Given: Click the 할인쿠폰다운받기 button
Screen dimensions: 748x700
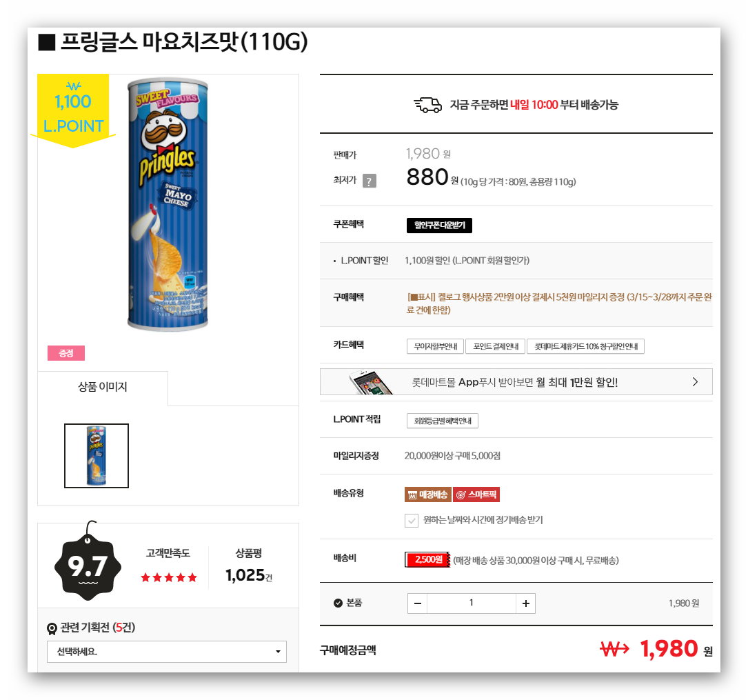Looking at the screenshot, I should click(x=439, y=226).
